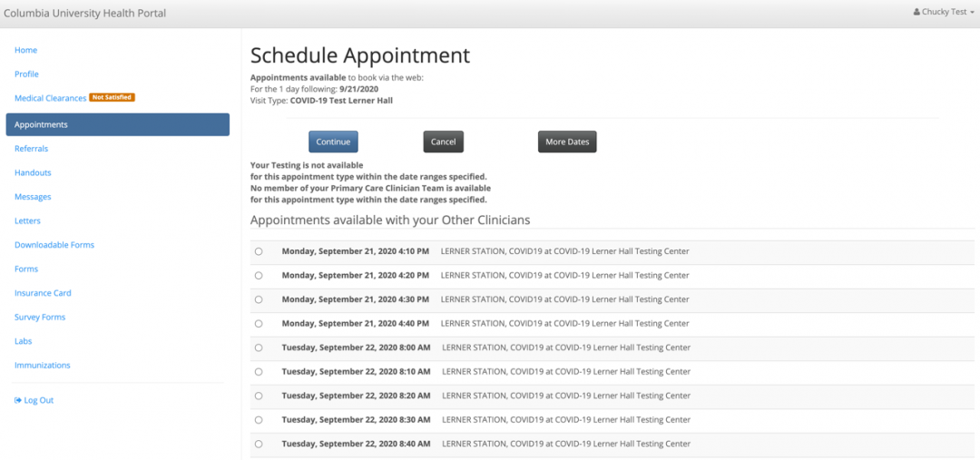
Task: Open the Messages section
Action: coord(33,197)
